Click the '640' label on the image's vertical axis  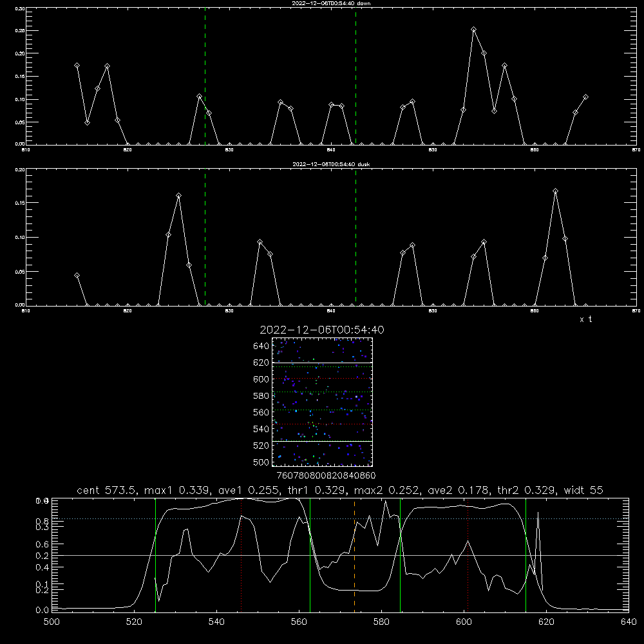pos(261,346)
